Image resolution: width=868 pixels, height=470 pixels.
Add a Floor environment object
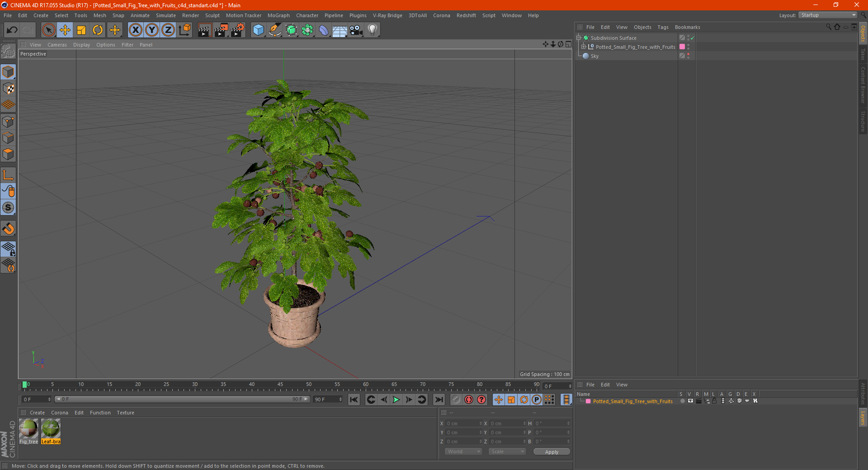coord(340,30)
